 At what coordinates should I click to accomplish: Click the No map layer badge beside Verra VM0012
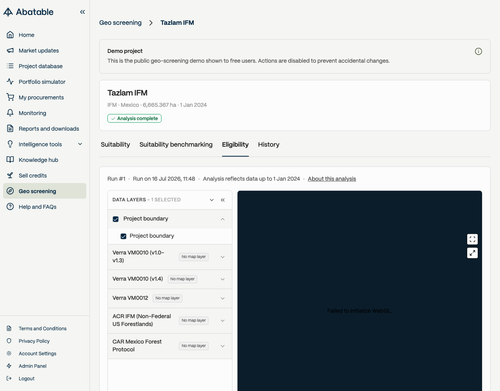click(168, 298)
